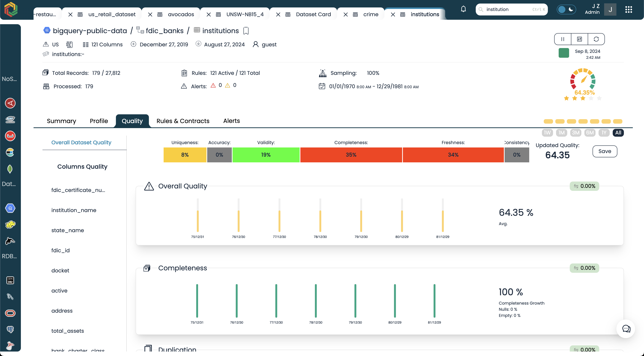Select the active column
The image size is (644, 356).
pyautogui.click(x=59, y=291)
